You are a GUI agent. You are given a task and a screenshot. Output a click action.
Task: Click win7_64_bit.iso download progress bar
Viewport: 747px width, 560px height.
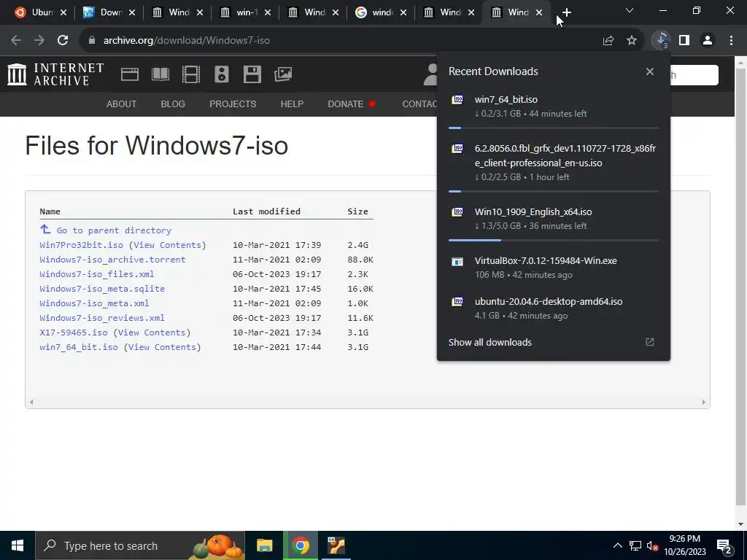click(x=553, y=128)
